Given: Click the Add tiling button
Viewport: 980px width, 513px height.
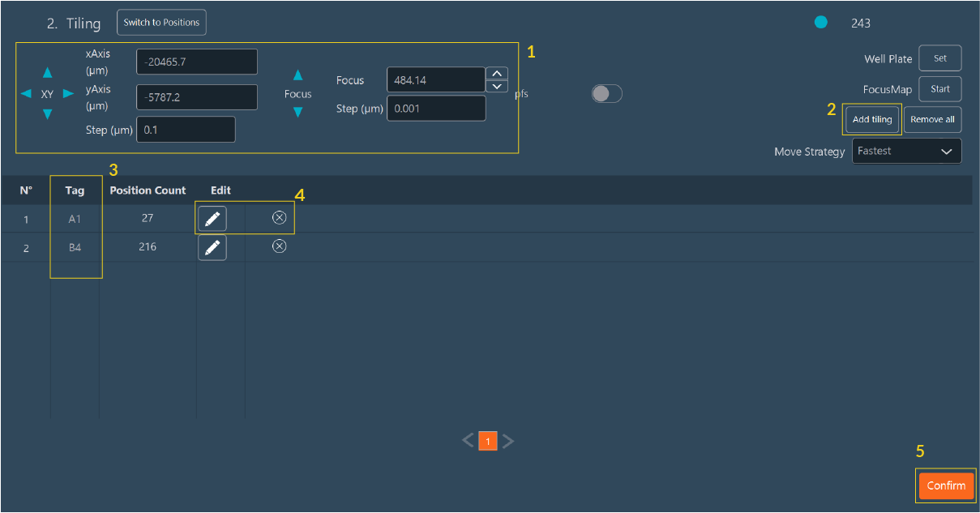Looking at the screenshot, I should tap(871, 119).
